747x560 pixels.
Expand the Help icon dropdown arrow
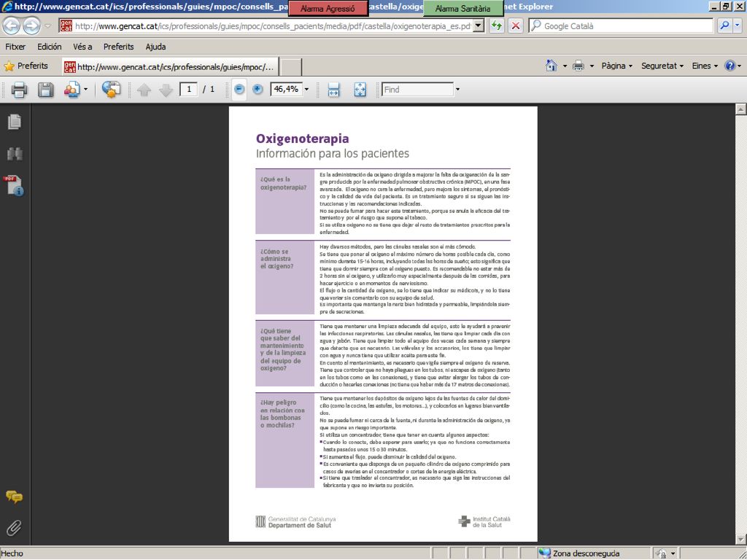(740, 66)
